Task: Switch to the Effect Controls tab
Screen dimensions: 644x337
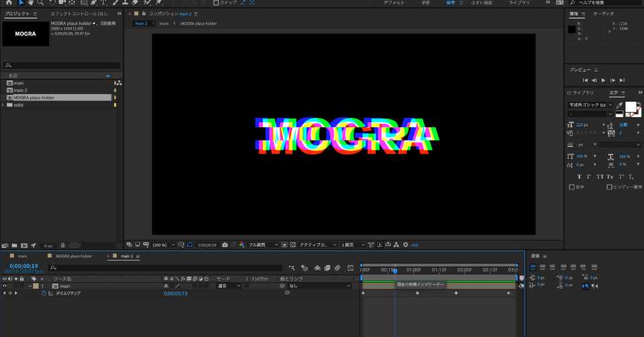Action: coord(79,13)
